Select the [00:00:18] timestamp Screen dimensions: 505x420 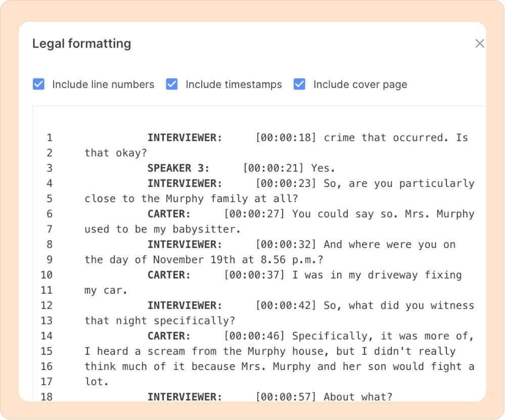coord(286,137)
